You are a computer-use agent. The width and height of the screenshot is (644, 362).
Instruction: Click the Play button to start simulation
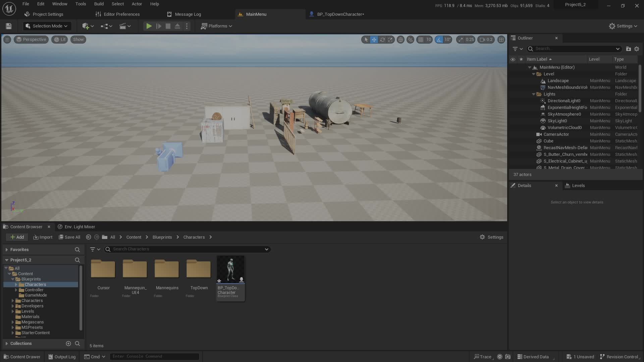[149, 26]
